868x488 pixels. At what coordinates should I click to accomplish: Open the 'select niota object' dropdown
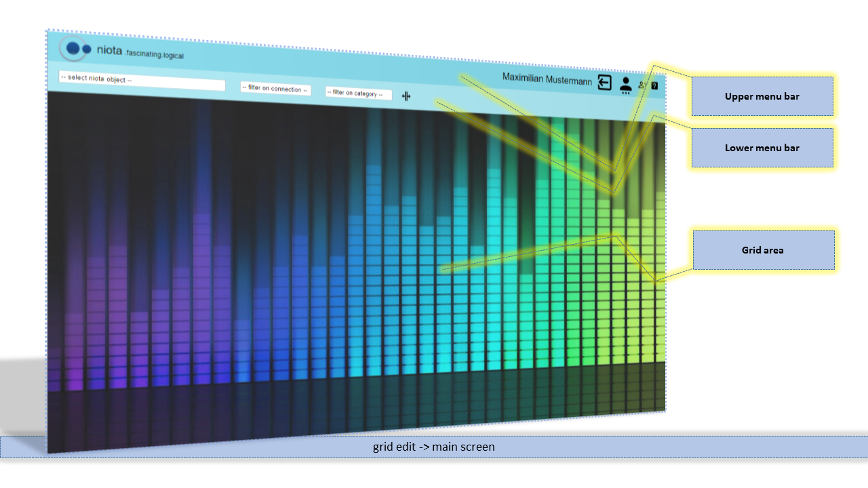coord(142,80)
